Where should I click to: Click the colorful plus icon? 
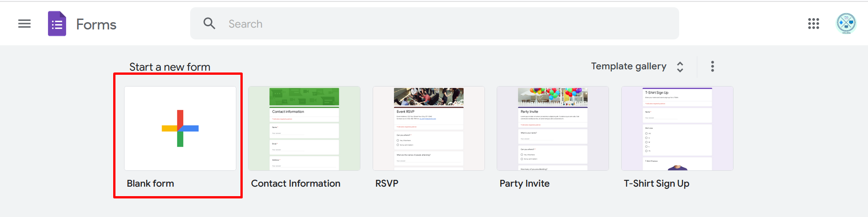pyautogui.click(x=180, y=128)
